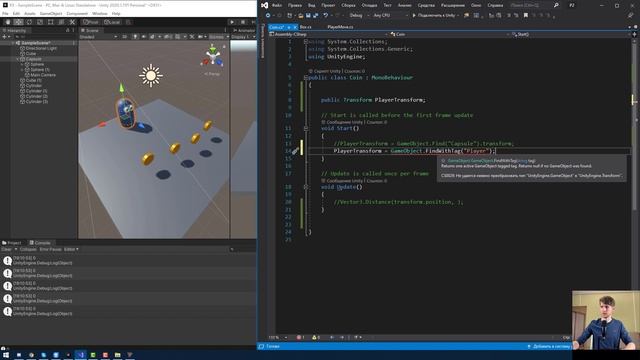
Task: Open the Scene camera settings icon
Action: click(200, 37)
